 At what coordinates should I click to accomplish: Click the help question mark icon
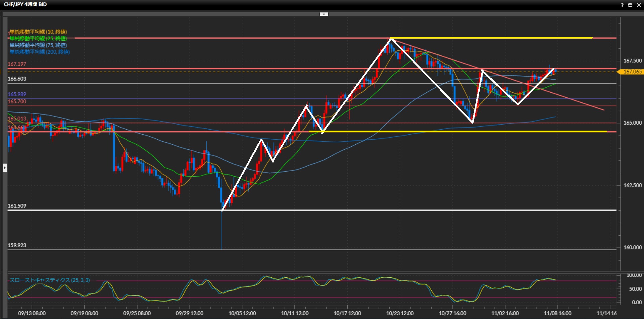pos(622,5)
